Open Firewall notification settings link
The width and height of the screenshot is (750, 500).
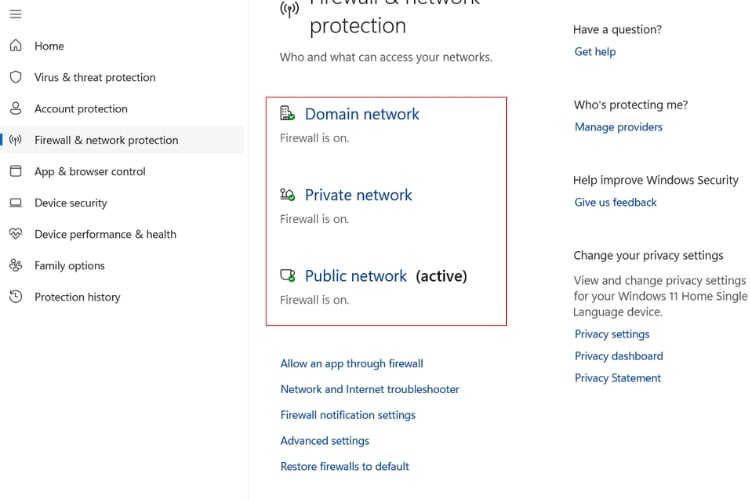pyautogui.click(x=348, y=415)
